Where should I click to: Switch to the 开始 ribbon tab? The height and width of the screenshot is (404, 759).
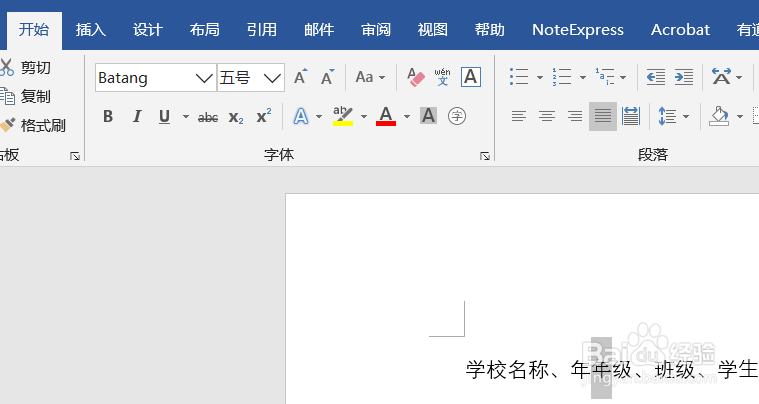click(x=34, y=30)
